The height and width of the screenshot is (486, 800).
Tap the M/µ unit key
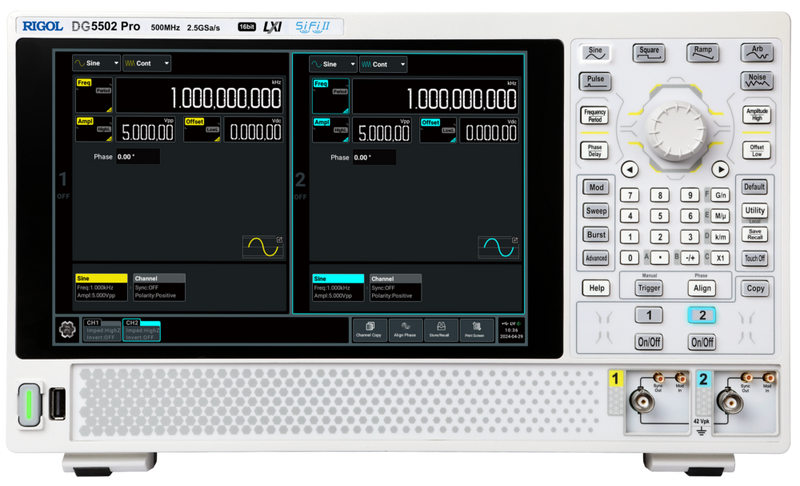(720, 216)
